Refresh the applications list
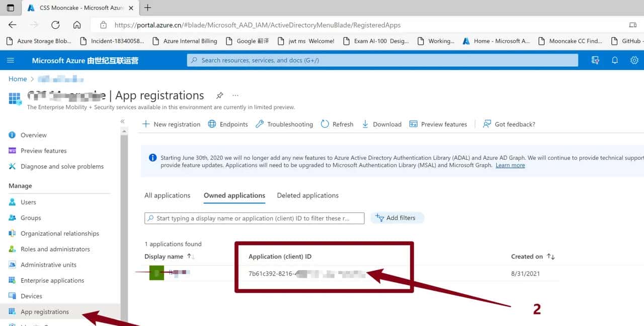 coord(337,124)
